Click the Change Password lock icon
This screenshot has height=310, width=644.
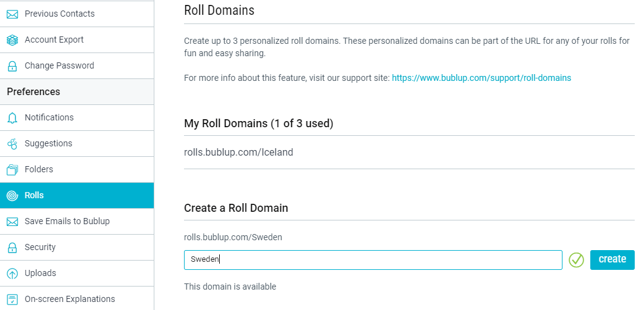(x=12, y=65)
